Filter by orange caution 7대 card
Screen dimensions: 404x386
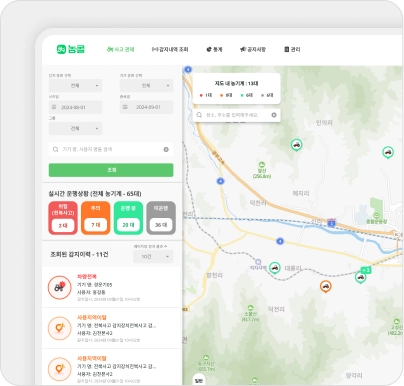95,218
